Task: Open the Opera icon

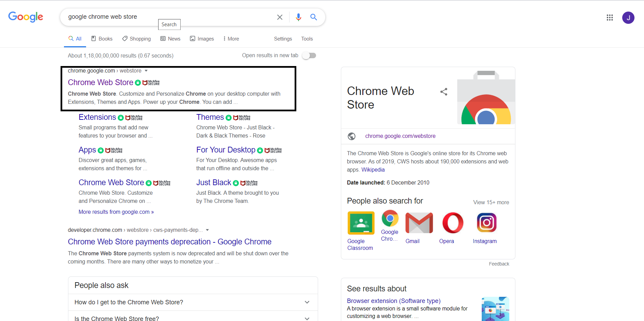Action: [453, 223]
